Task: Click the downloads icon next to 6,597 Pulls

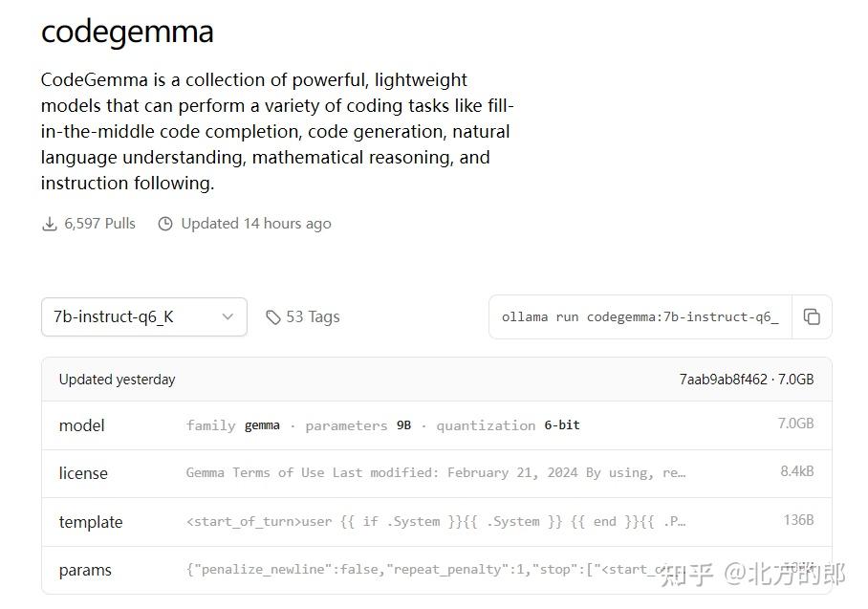Action: click(50, 223)
